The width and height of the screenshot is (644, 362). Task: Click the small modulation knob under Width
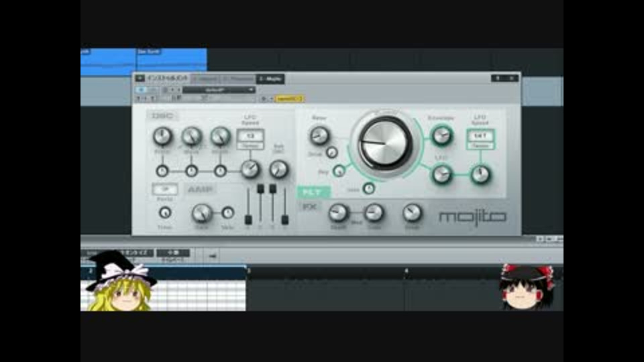[221, 171]
